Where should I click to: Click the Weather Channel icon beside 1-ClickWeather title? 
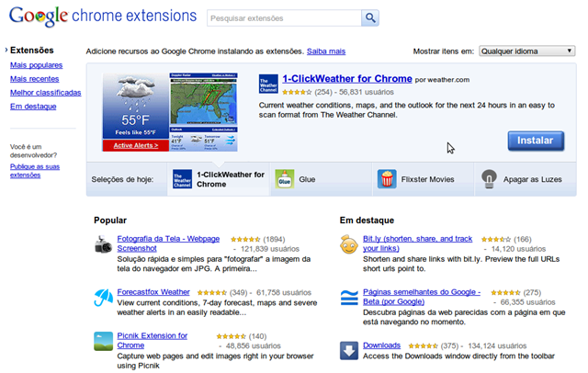click(x=268, y=84)
